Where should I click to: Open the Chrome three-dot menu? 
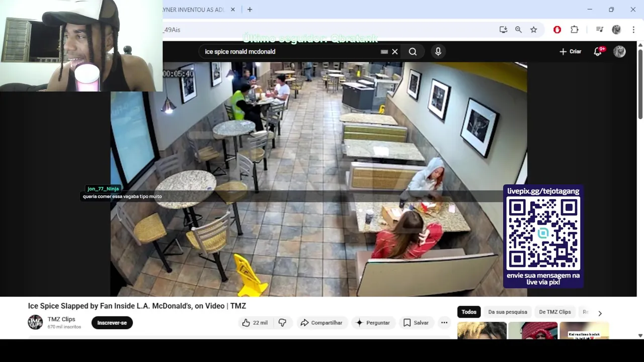(x=633, y=30)
